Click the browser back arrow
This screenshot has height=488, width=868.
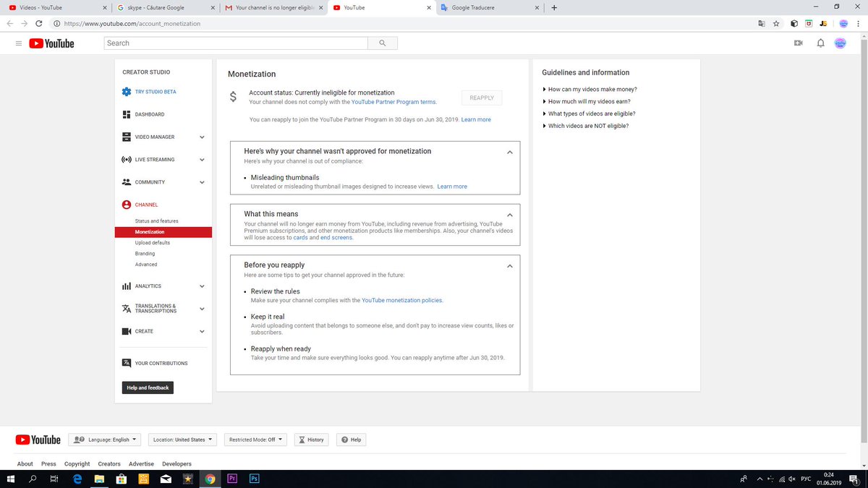pyautogui.click(x=9, y=23)
